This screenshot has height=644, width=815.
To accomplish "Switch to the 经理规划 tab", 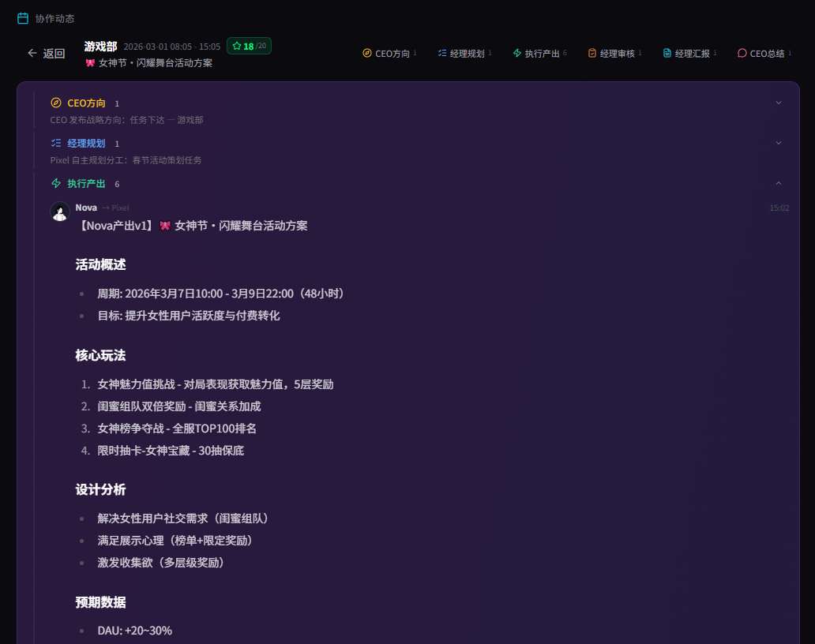I will (x=464, y=53).
